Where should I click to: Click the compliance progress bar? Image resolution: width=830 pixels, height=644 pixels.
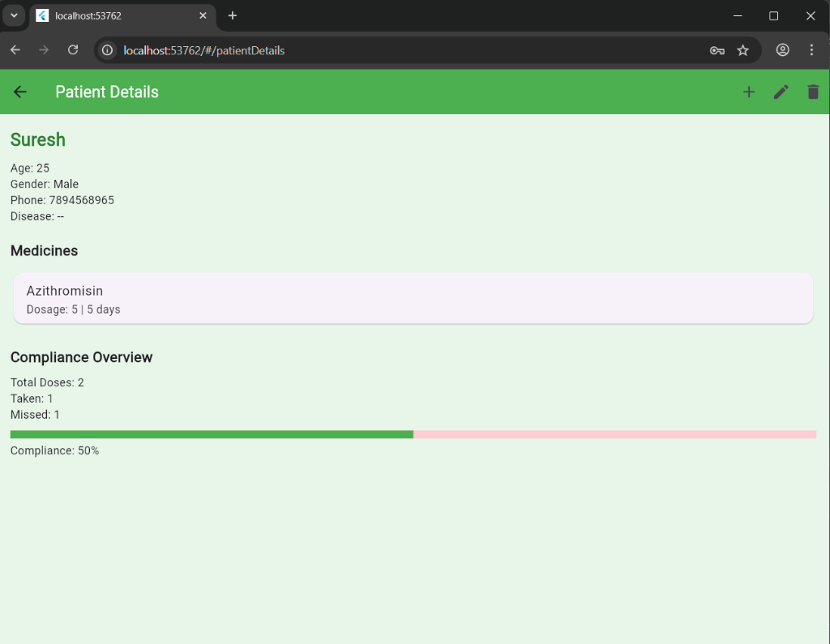pos(413,434)
